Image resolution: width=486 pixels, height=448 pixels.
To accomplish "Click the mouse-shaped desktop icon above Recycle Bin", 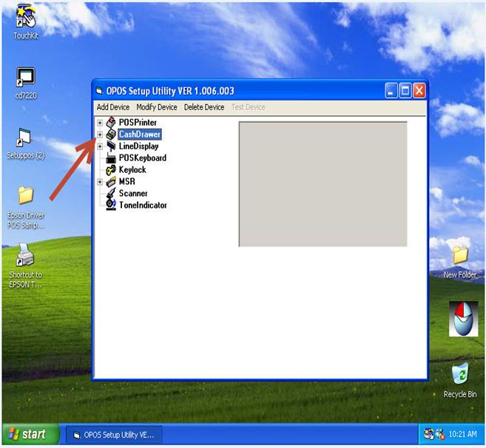I will click(x=463, y=319).
